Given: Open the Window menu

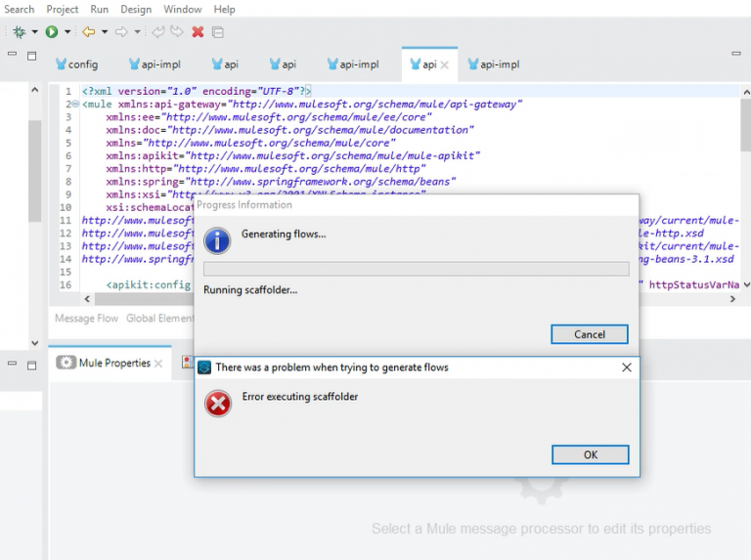Looking at the screenshot, I should (x=183, y=9).
